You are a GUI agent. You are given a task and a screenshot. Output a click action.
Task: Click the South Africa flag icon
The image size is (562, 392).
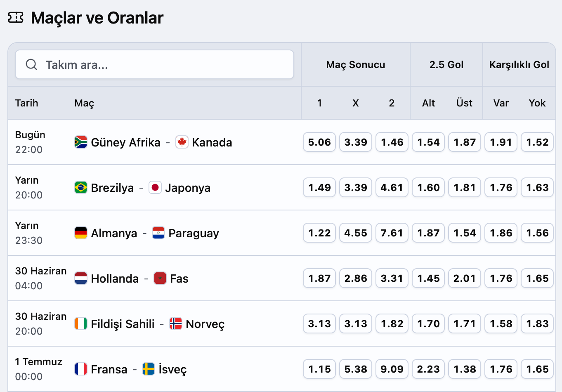coord(81,142)
